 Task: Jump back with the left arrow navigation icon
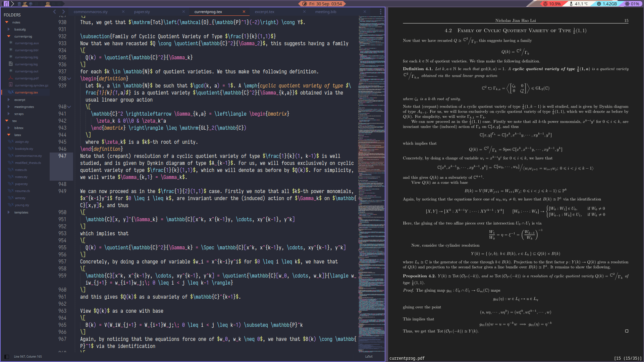coord(55,12)
